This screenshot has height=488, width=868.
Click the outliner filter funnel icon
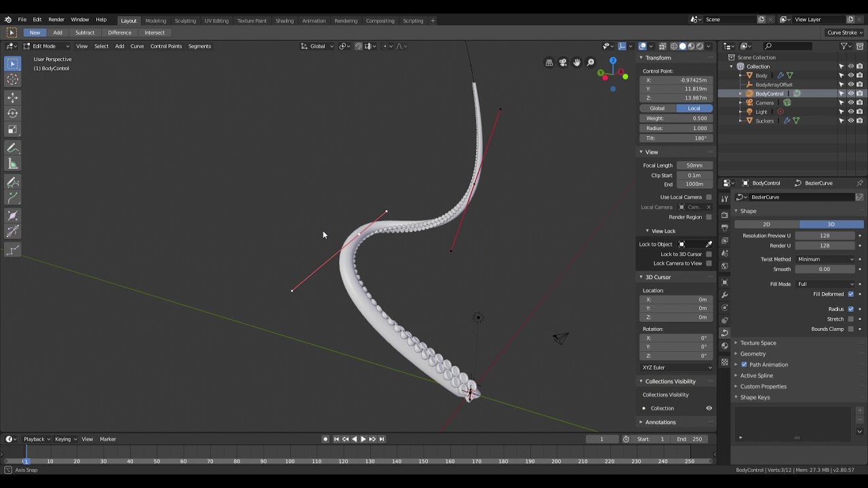point(844,46)
